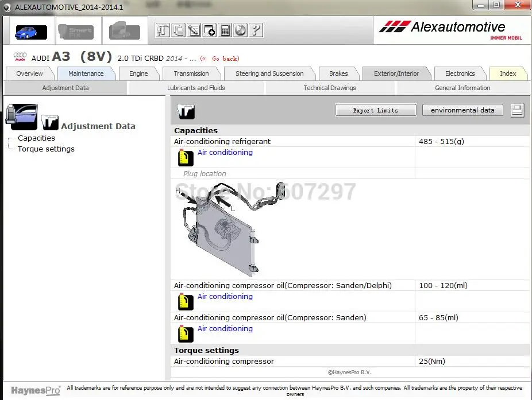
Task: Open the calculator toolbar icon
Action: [225, 30]
